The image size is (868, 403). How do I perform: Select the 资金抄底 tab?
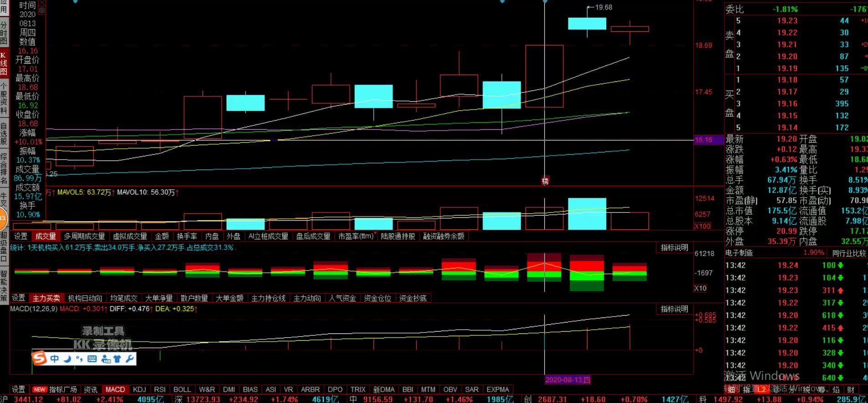[413, 298]
